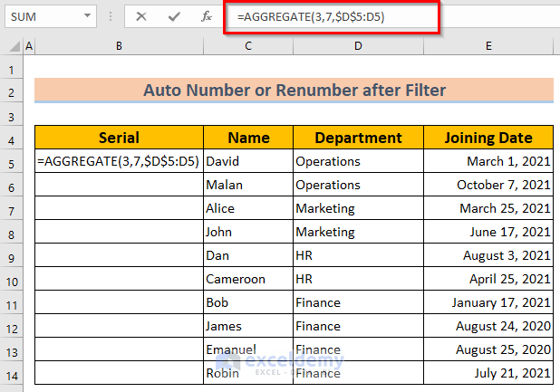This screenshot has height=392, width=560.
Task: Expand the Name Box dropdown arrow
Action: (87, 16)
